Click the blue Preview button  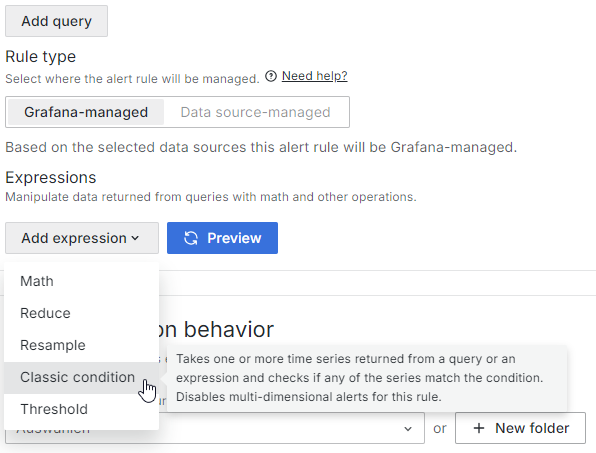tap(222, 238)
